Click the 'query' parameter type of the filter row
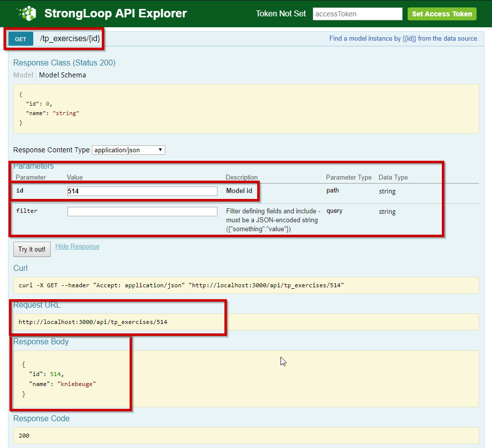The height and width of the screenshot is (448, 492). click(x=334, y=211)
